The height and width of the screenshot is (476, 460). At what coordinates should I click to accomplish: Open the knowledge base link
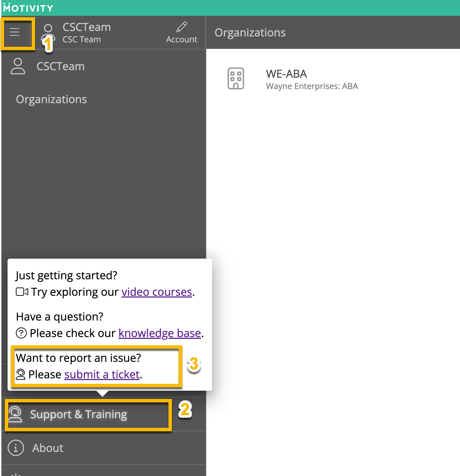coord(160,333)
